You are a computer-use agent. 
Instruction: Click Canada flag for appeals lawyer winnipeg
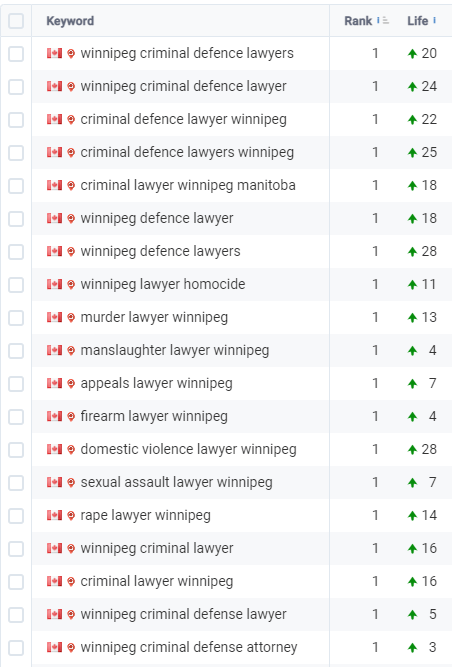pyautogui.click(x=54, y=383)
